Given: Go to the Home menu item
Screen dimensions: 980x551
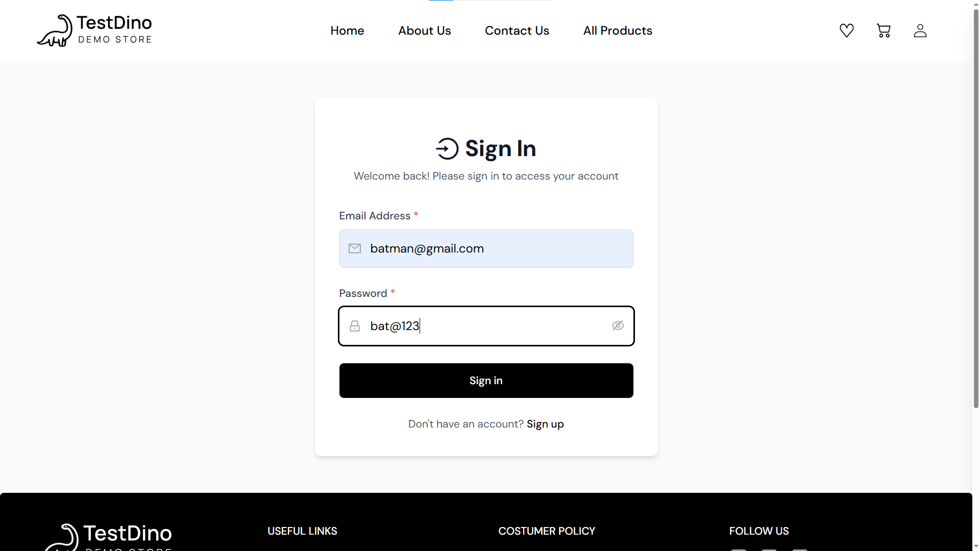Looking at the screenshot, I should click(x=347, y=31).
